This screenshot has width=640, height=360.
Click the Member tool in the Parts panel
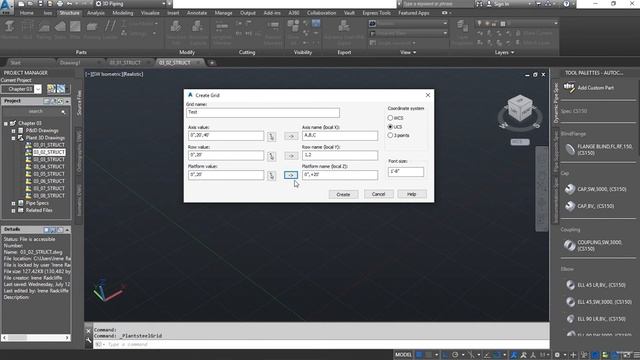coord(9,29)
